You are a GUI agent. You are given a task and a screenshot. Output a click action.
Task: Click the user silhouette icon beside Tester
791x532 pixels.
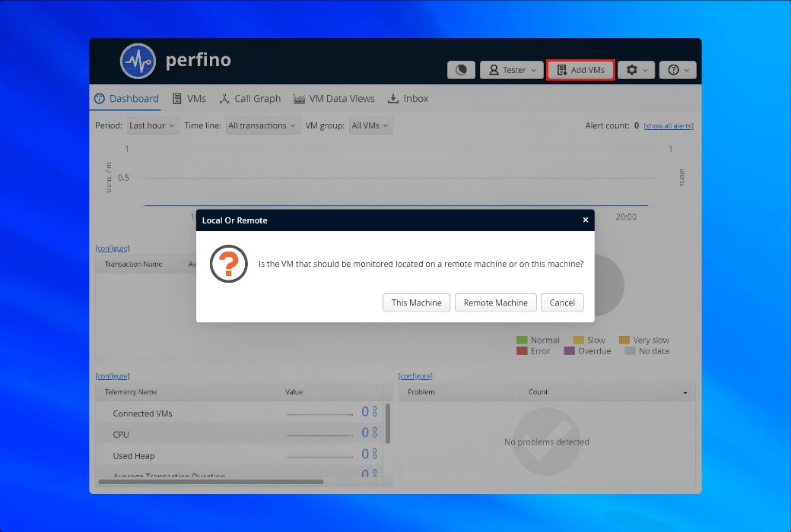(494, 70)
